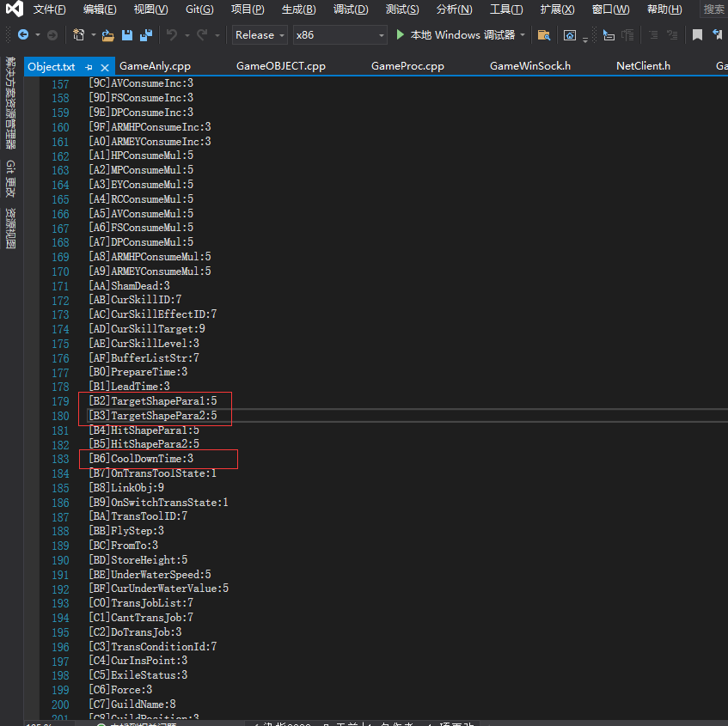The image size is (728, 726).
Task: Open the 文件(F) menu
Action: [x=49, y=9]
